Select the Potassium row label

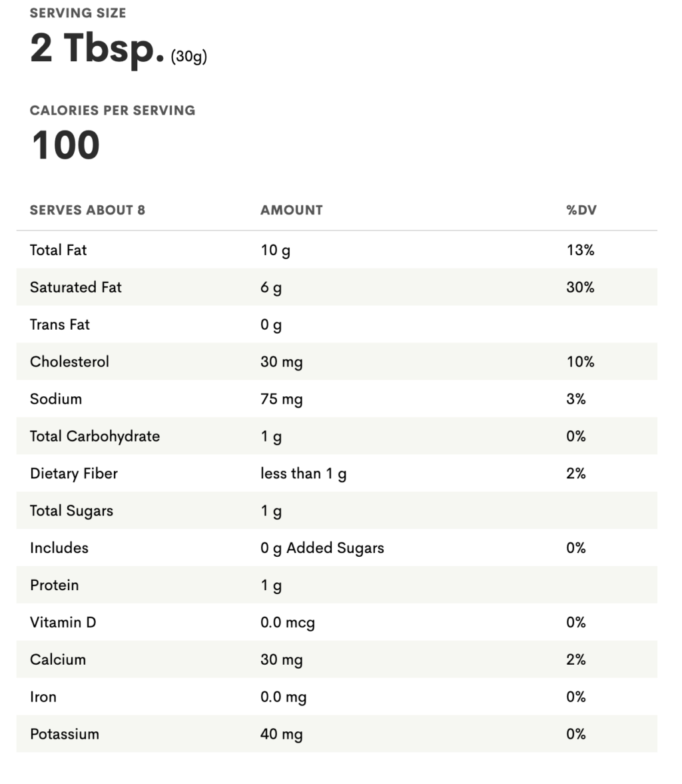65,735
